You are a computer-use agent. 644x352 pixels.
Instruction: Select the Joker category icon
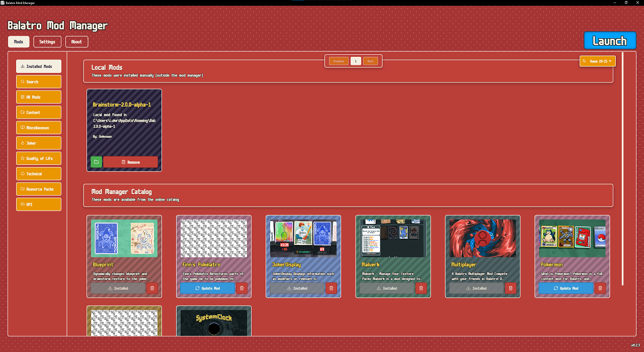click(23, 143)
